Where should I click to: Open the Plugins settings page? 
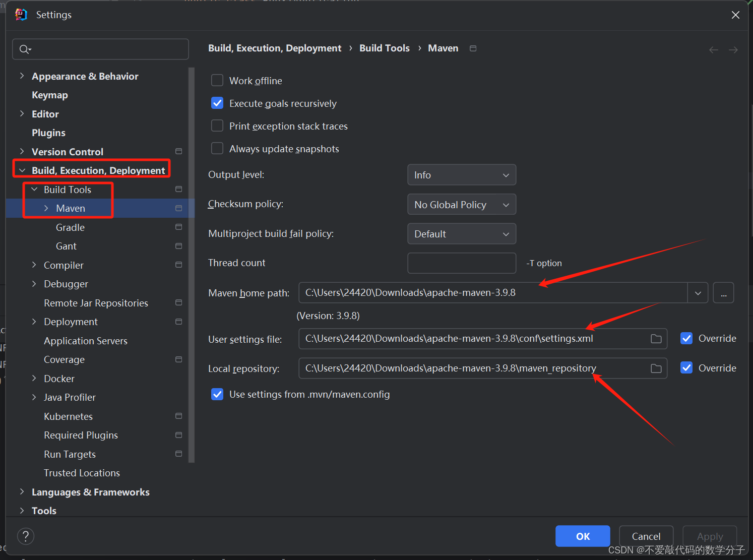tap(48, 133)
